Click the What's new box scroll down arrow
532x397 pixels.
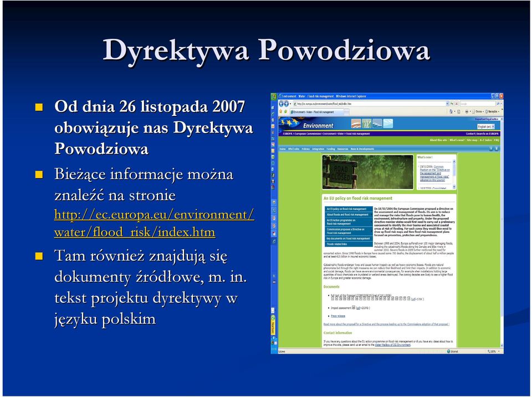pyautogui.click(x=454, y=187)
